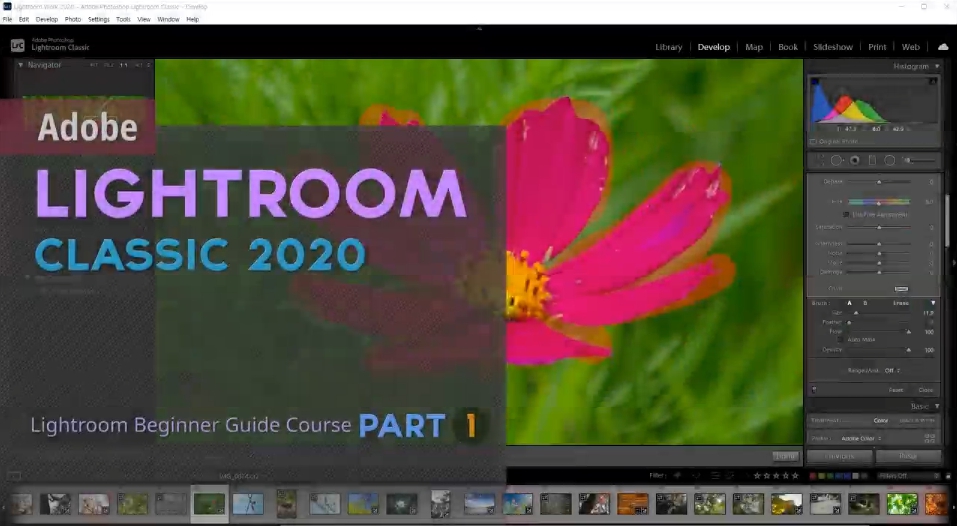Screen dimensions: 957x526
Task: Toggle shadow clipping indicator in histogram
Action: coord(815,81)
